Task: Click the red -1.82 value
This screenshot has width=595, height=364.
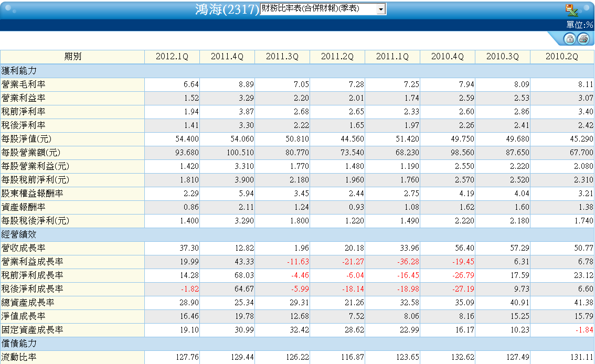Action: pos(190,289)
